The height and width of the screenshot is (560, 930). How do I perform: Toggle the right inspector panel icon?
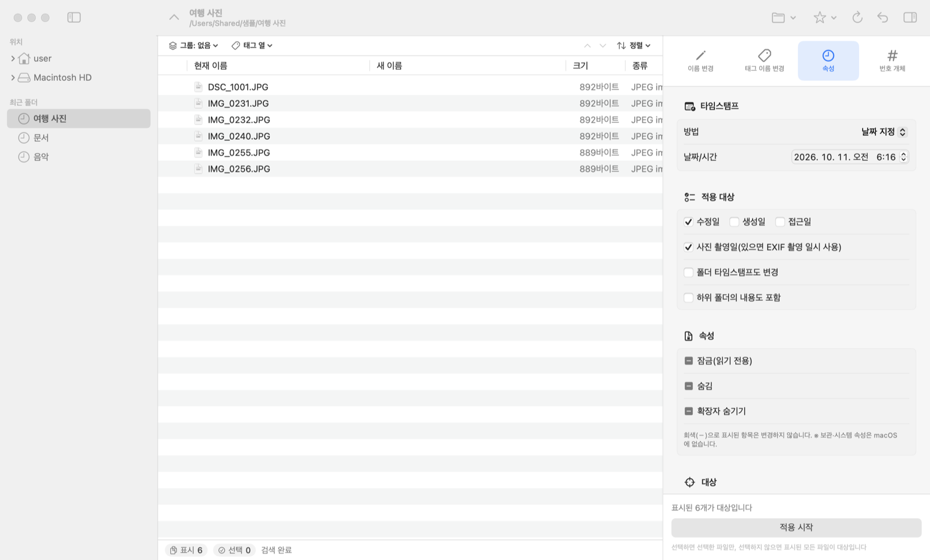(910, 17)
